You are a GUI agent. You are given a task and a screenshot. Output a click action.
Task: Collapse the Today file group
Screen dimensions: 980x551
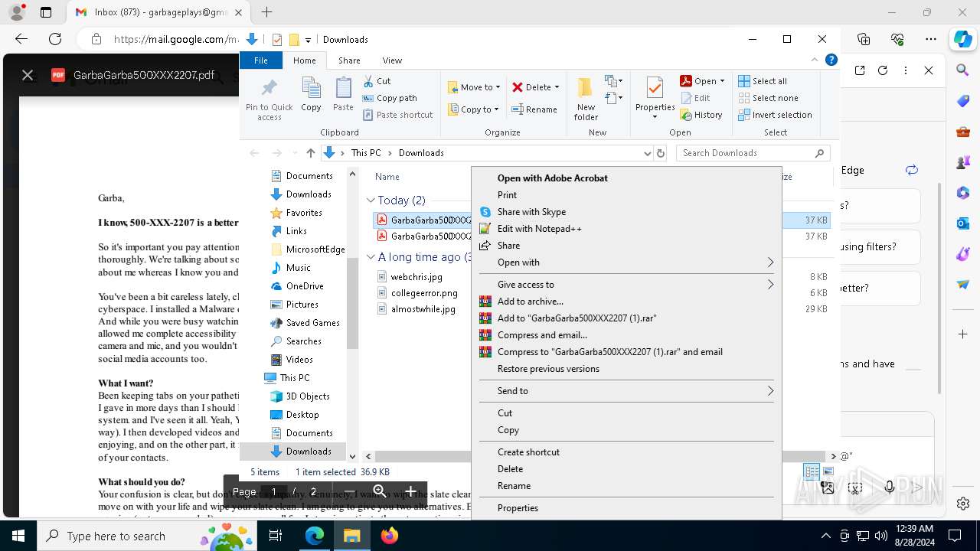coord(371,201)
